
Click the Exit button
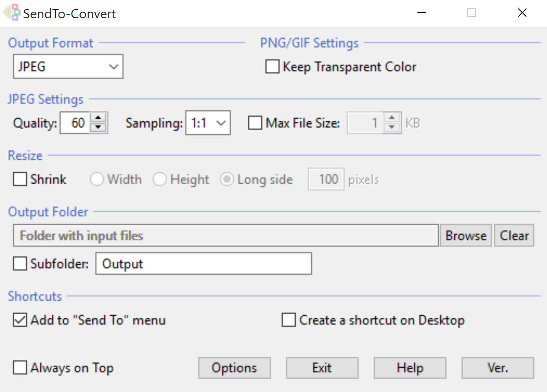click(322, 368)
